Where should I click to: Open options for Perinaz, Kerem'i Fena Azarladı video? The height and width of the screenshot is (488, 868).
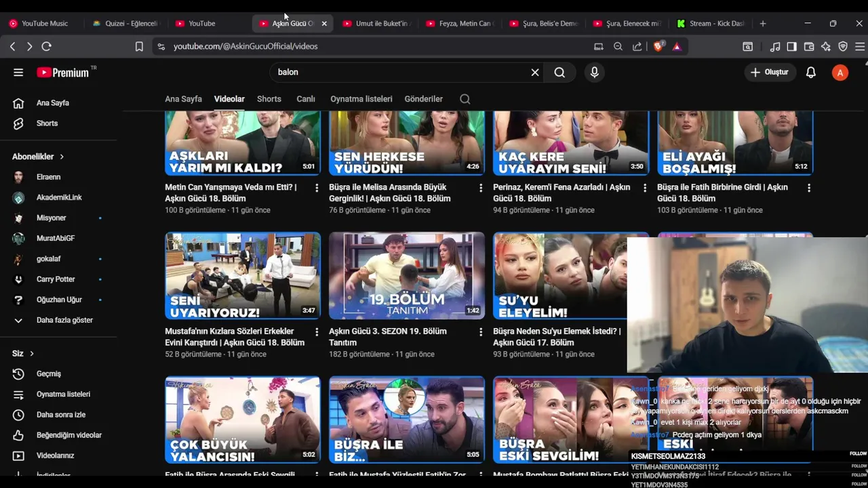click(x=645, y=188)
